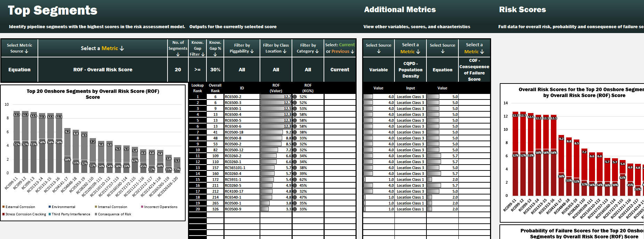Change the Current or Previous selection cell

pos(340,70)
